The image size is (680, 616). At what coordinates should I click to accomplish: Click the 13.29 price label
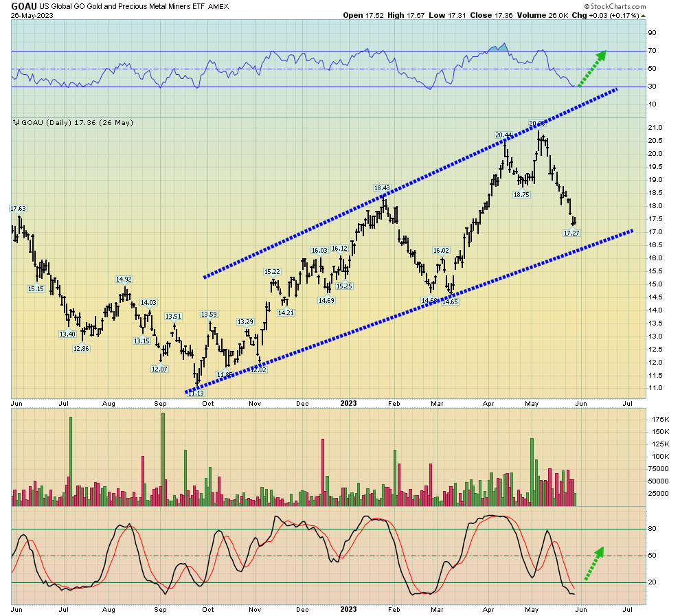tap(245, 321)
